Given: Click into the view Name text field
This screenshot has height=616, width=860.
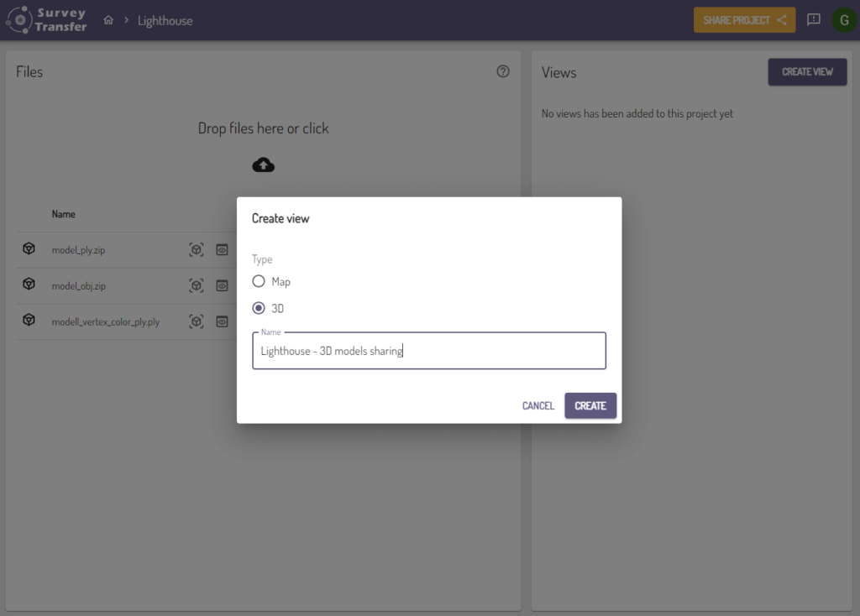Looking at the screenshot, I should click(428, 351).
